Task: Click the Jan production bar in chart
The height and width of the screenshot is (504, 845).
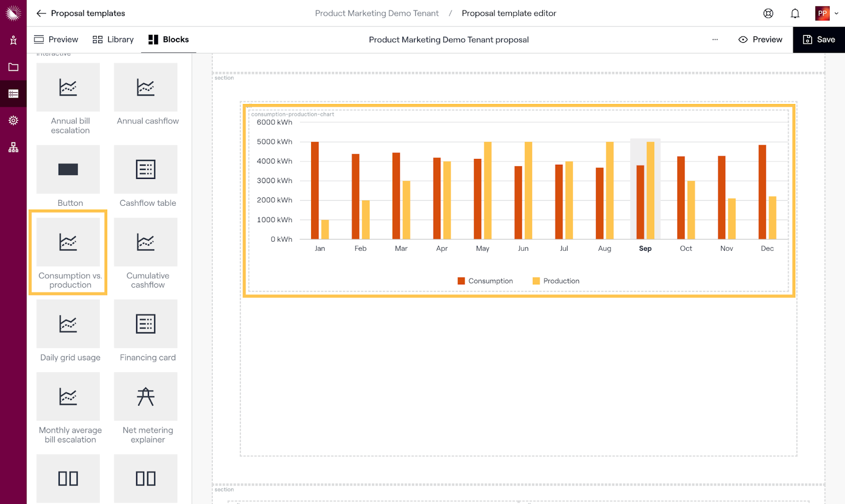Action: pyautogui.click(x=325, y=230)
